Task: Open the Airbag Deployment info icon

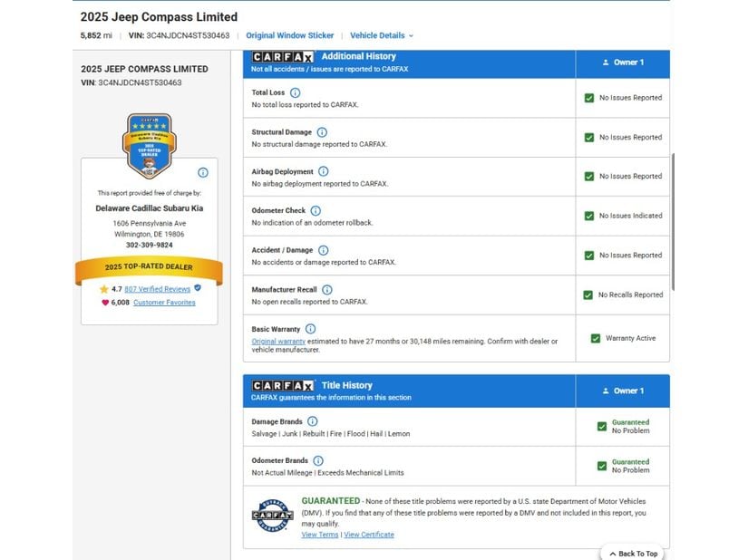Action: (323, 171)
